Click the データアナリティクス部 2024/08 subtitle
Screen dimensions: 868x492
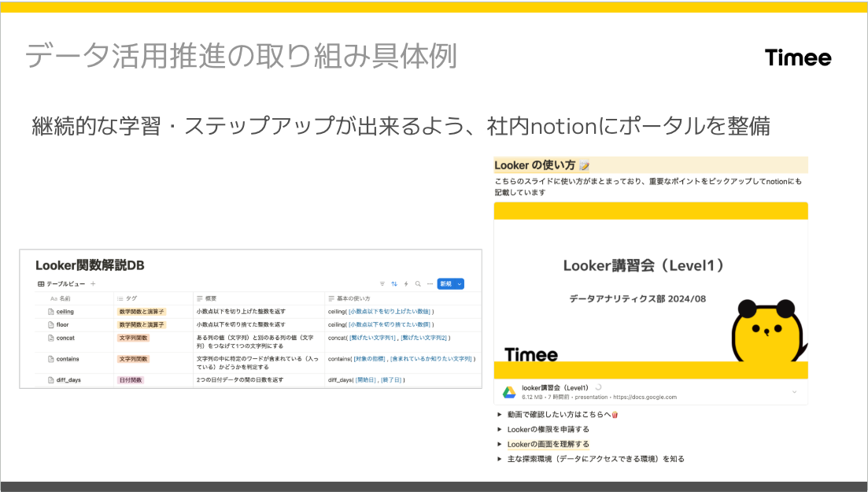tap(637, 298)
